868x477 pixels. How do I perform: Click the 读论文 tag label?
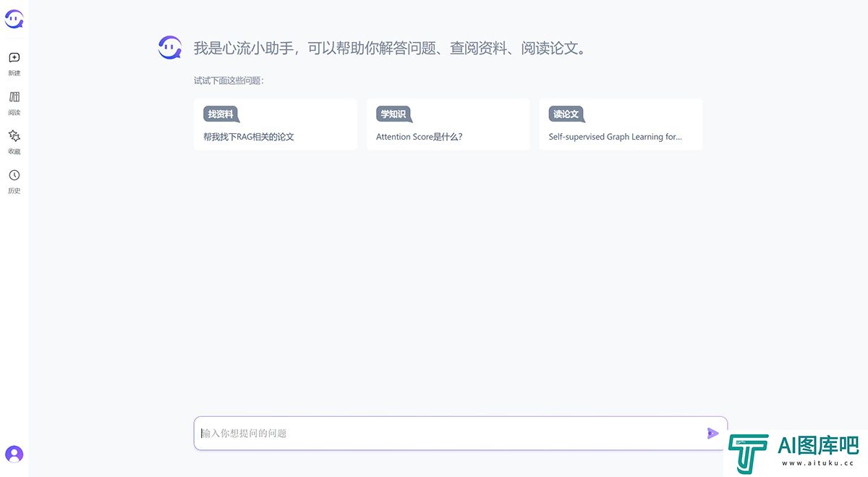(566, 114)
